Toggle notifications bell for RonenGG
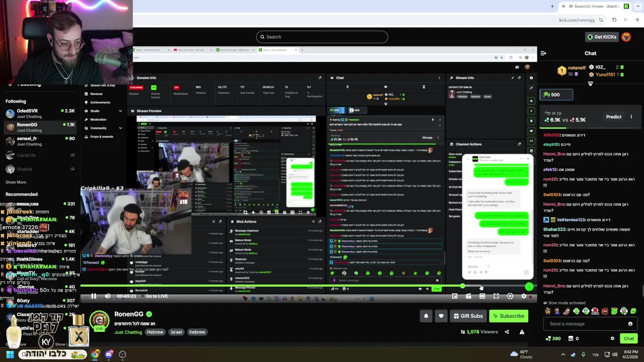The image size is (644, 362). (426, 316)
